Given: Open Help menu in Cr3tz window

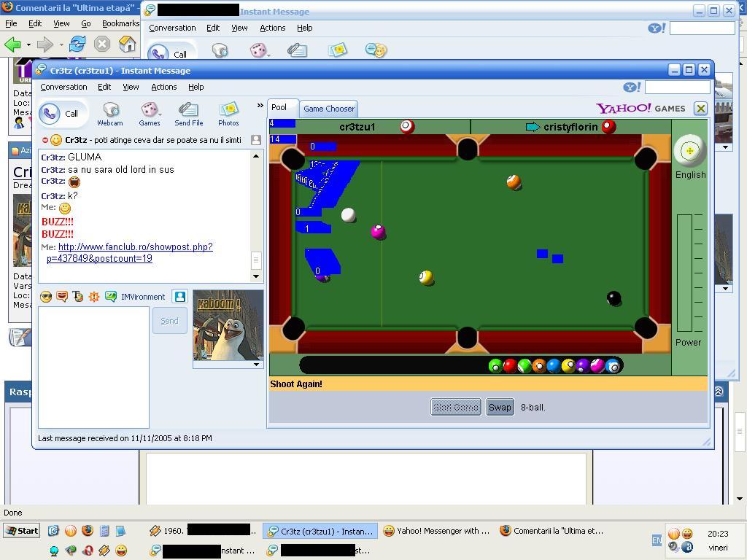Looking at the screenshot, I should 196,87.
